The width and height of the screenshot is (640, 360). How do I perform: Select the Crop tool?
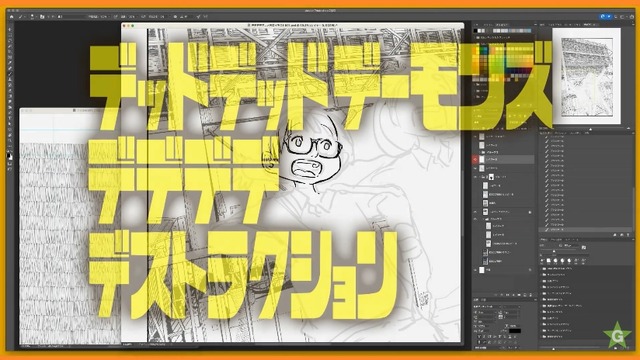point(10,52)
